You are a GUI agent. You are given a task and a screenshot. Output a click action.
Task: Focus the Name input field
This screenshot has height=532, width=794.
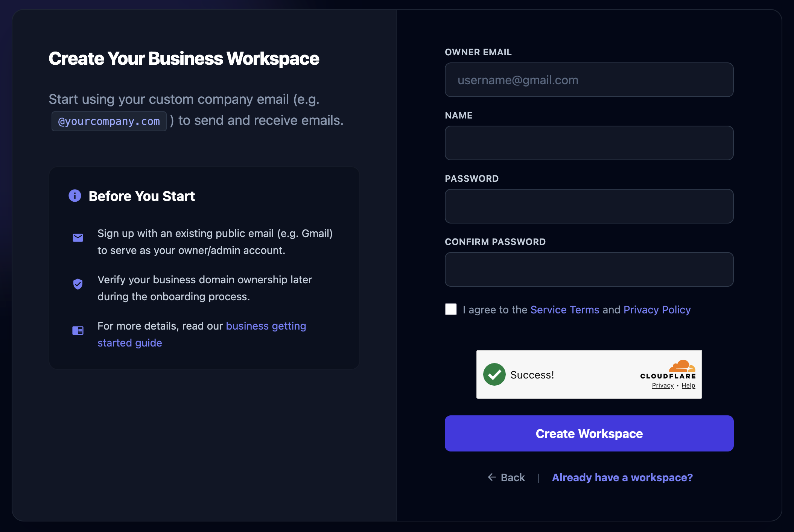pyautogui.click(x=589, y=143)
